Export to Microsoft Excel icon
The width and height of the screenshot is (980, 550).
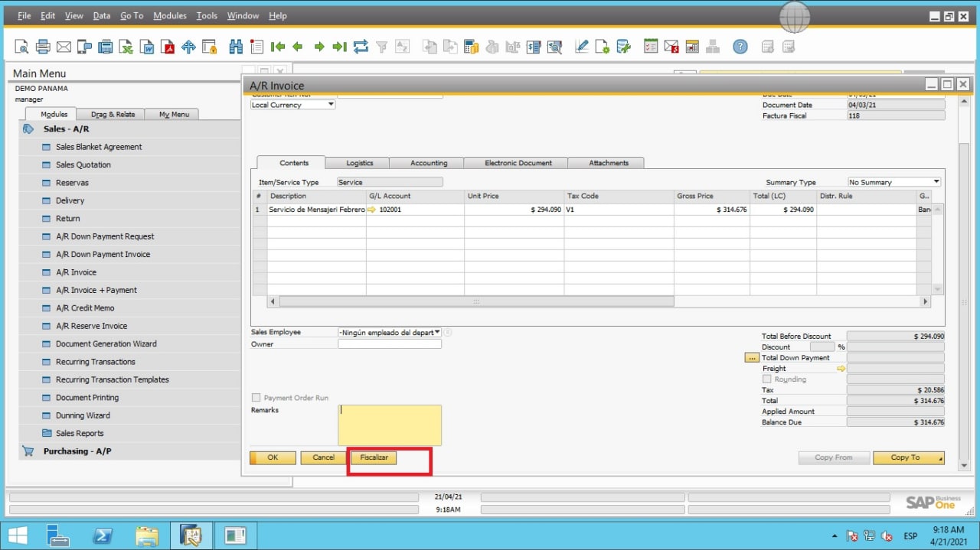pos(126,47)
